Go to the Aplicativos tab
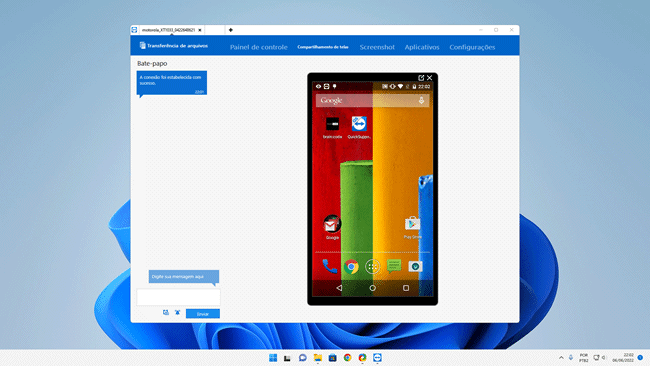This screenshot has height=366, width=650. pyautogui.click(x=422, y=47)
